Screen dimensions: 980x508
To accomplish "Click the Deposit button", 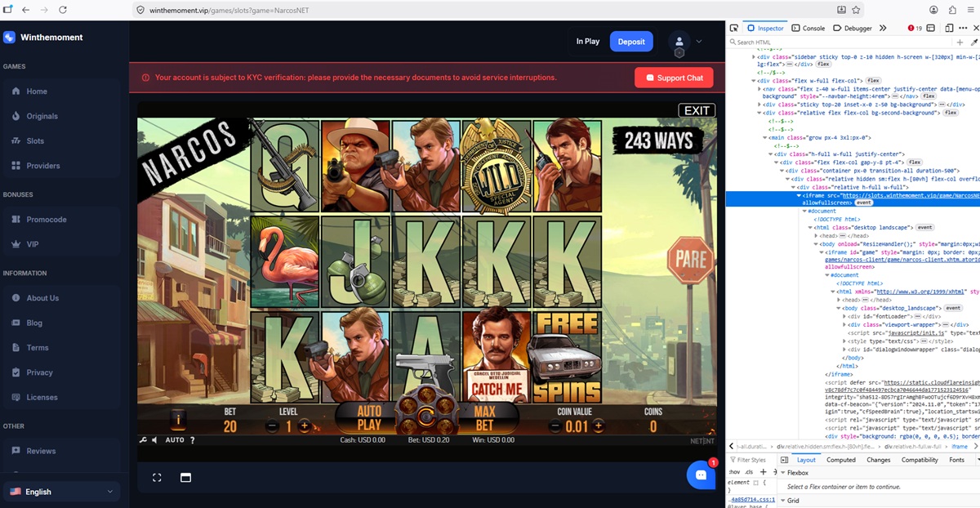I will [x=631, y=42].
